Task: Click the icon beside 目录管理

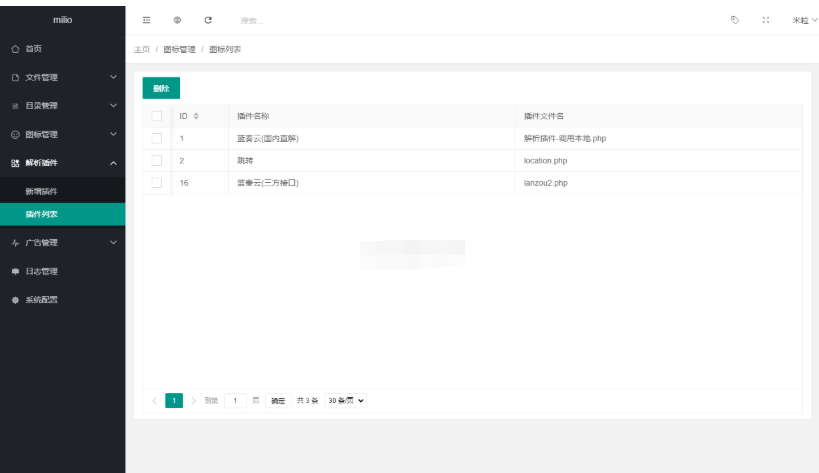Action: [x=15, y=105]
